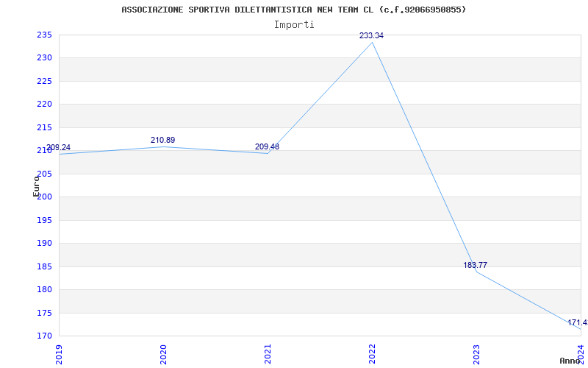This screenshot has height=368, width=588.
Task: Click the 175 y-axis tick label
Action: pos(44,314)
